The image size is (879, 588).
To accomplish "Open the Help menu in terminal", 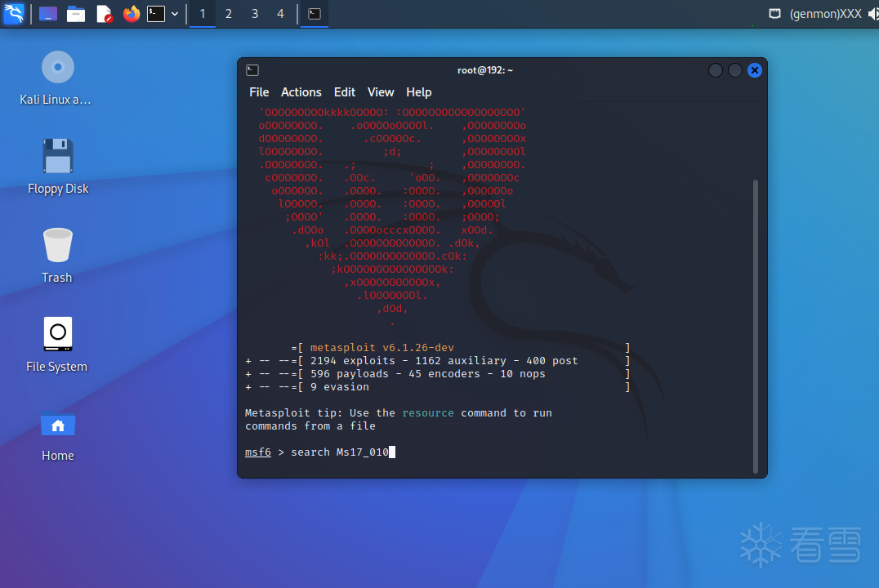I will pos(419,92).
